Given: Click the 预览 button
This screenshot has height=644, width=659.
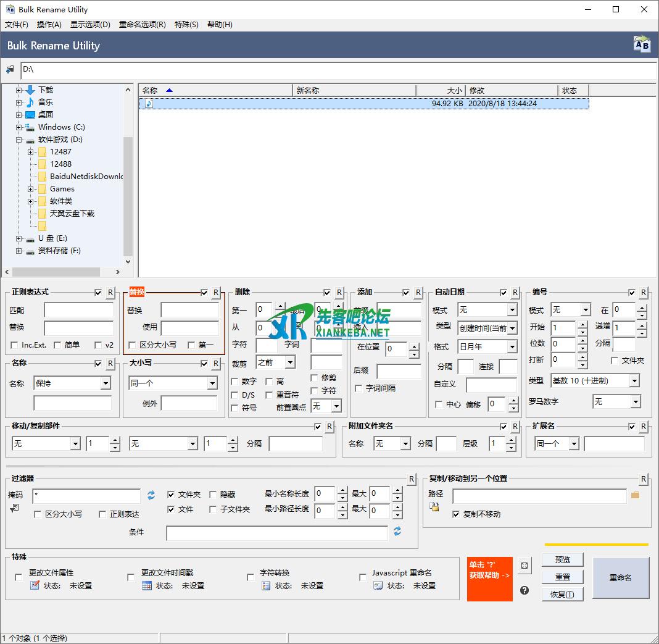Looking at the screenshot, I should [x=562, y=559].
